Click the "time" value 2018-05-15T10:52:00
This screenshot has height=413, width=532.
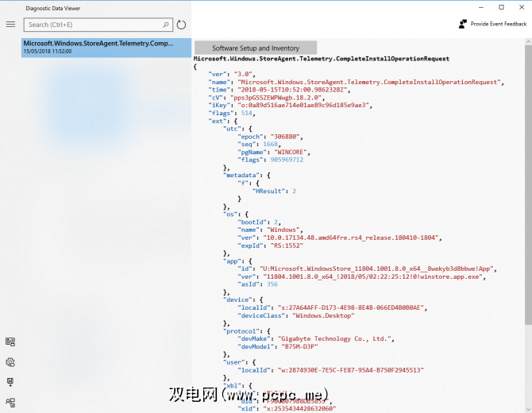tap(294, 90)
